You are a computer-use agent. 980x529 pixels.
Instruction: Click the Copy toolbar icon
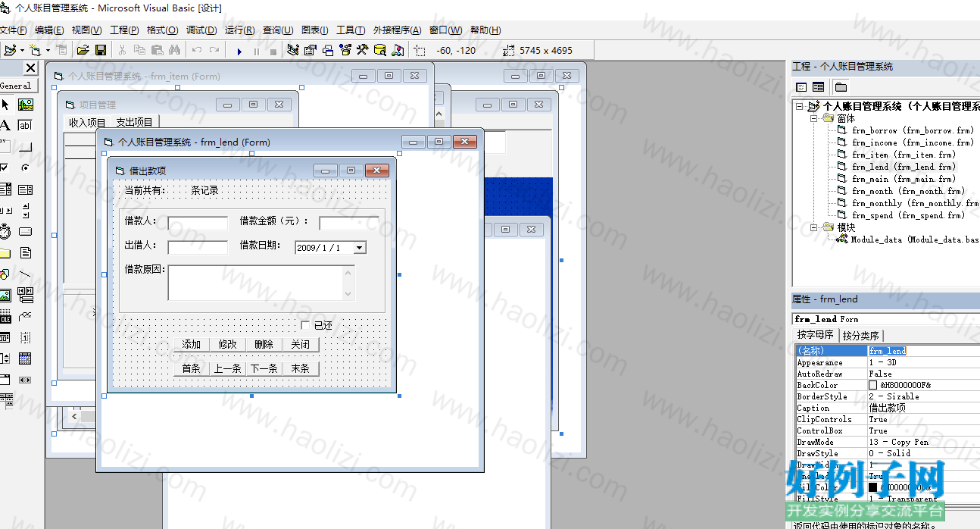click(139, 50)
